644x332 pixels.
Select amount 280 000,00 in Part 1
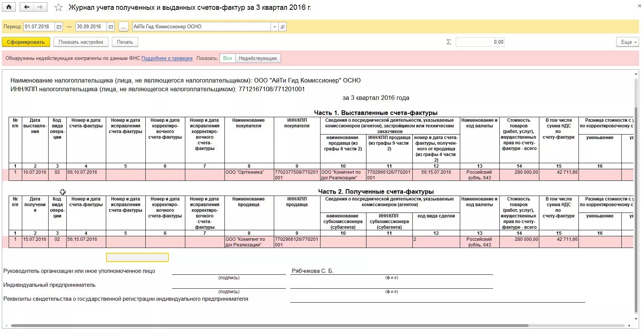[x=519, y=175]
